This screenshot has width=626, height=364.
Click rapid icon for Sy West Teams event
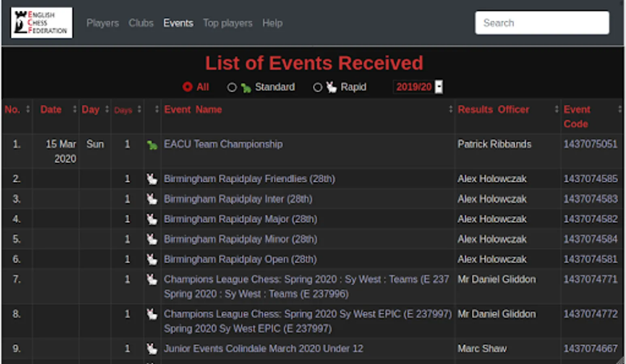click(x=152, y=279)
